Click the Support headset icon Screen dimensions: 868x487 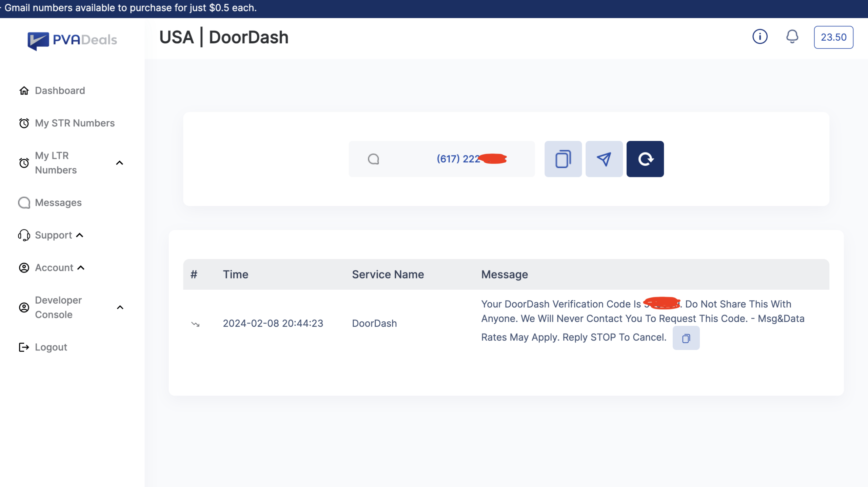[x=24, y=235]
